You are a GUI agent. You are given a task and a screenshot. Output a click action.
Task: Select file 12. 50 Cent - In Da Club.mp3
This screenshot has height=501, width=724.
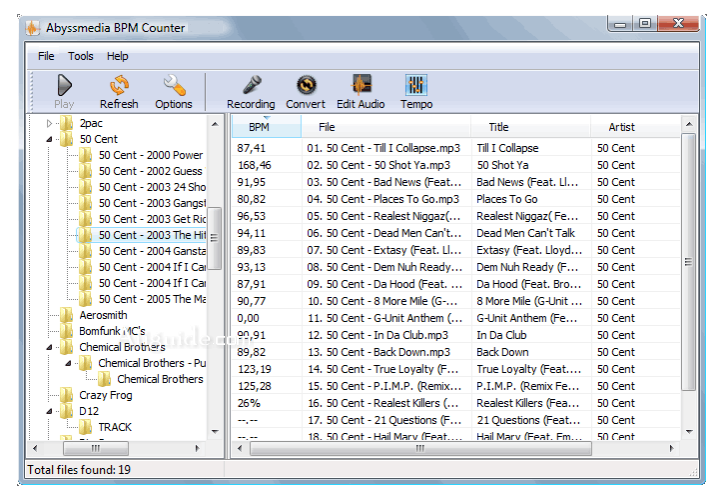377,335
